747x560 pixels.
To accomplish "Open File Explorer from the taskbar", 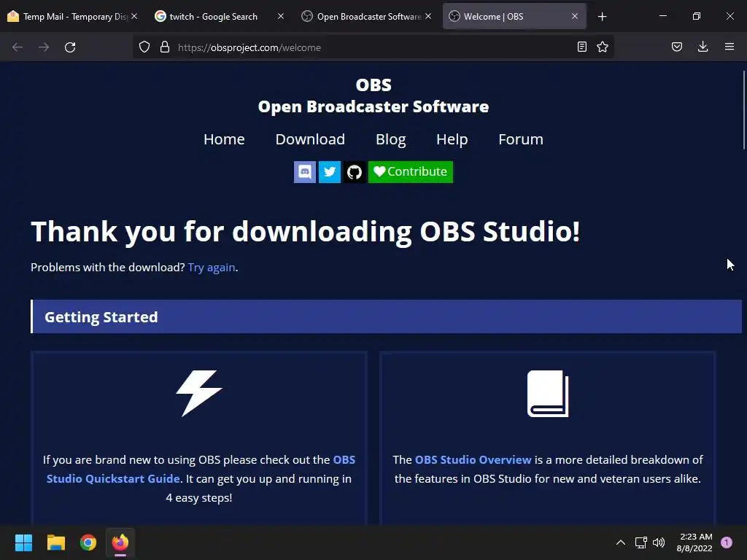I will 55,542.
